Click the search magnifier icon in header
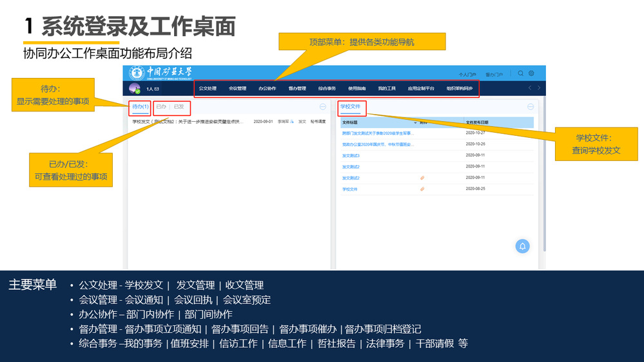 tap(521, 73)
